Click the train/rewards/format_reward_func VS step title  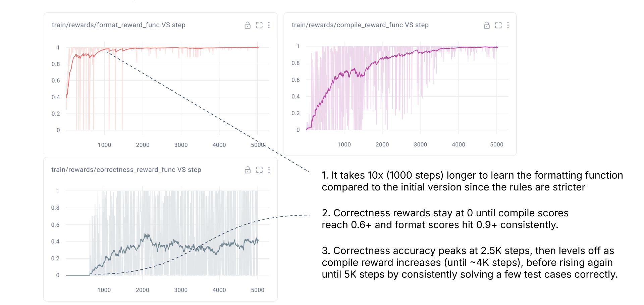click(118, 25)
